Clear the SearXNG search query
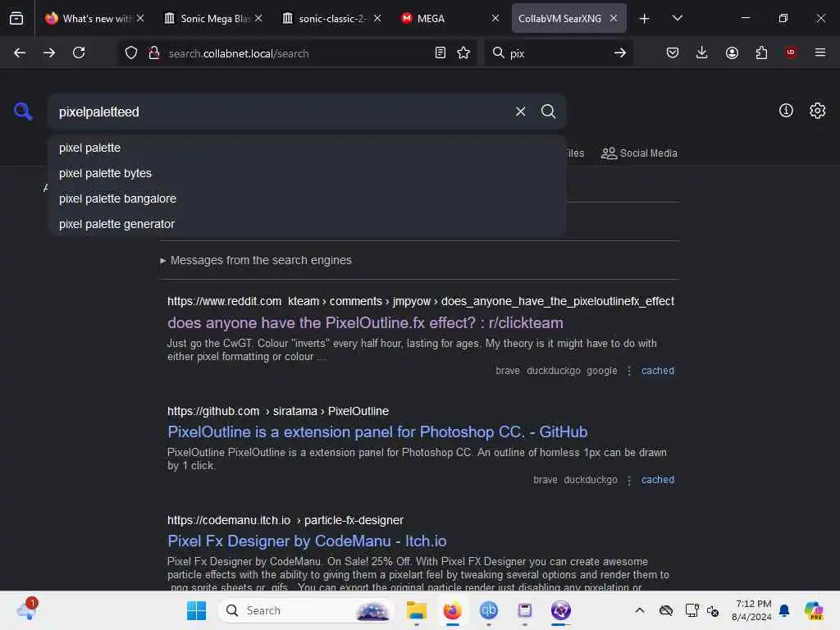840x630 pixels. click(520, 112)
